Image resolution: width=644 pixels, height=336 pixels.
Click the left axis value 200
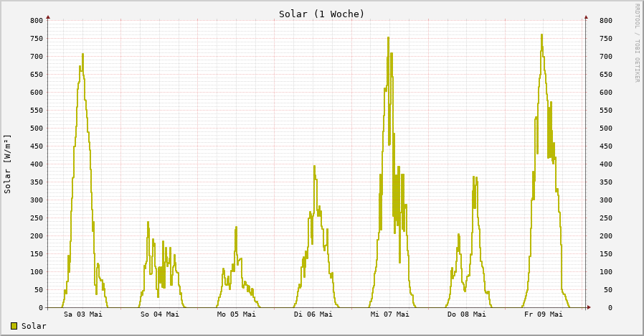pyautogui.click(x=37, y=236)
